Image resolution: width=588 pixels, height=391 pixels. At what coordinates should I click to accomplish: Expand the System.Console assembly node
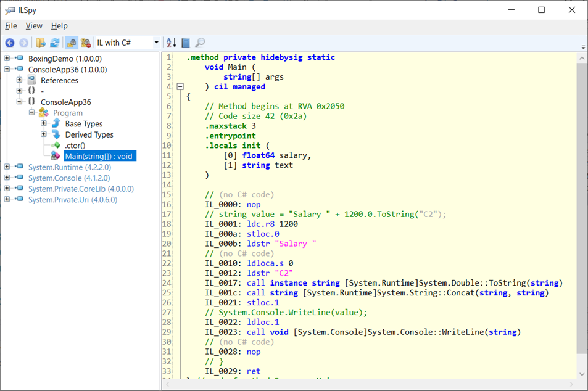coord(7,178)
